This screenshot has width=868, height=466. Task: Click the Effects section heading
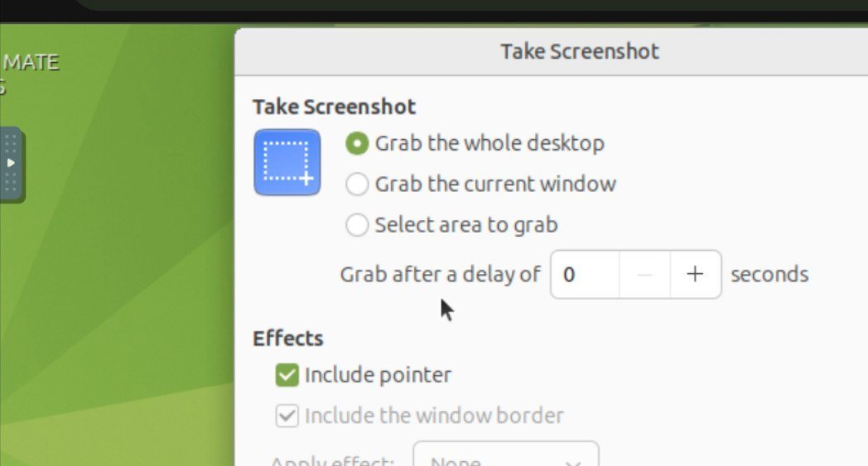pos(287,339)
